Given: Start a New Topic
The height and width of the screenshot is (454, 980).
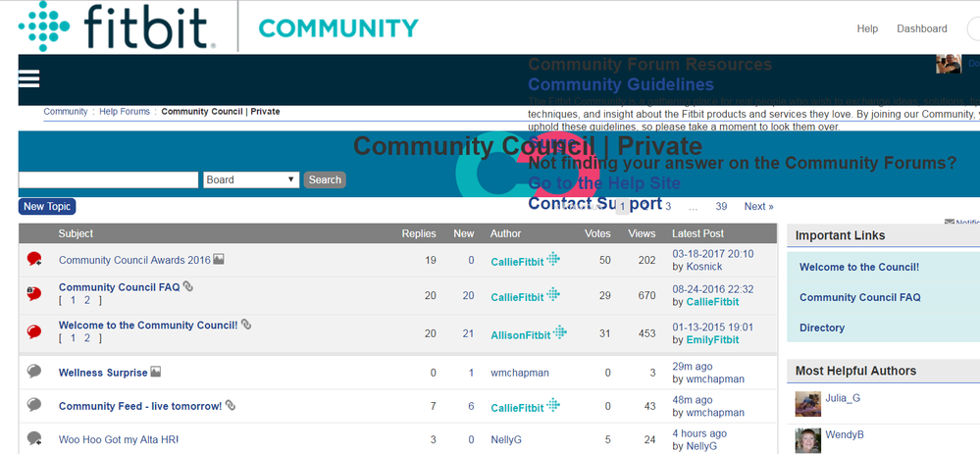Looking at the screenshot, I should click(47, 207).
